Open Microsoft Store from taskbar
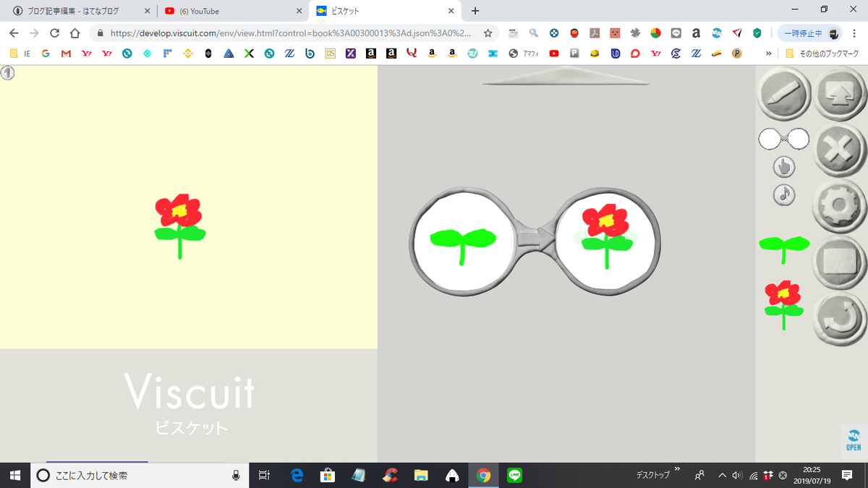 click(328, 475)
